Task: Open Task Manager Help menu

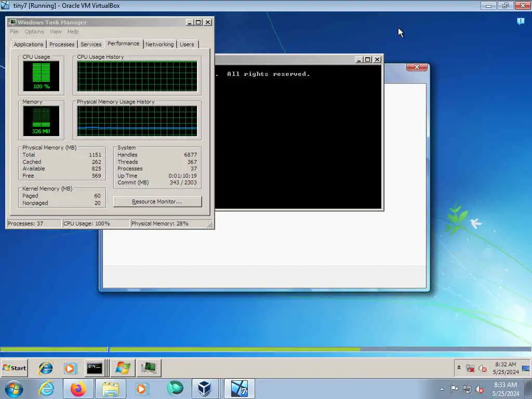Action: click(73, 32)
